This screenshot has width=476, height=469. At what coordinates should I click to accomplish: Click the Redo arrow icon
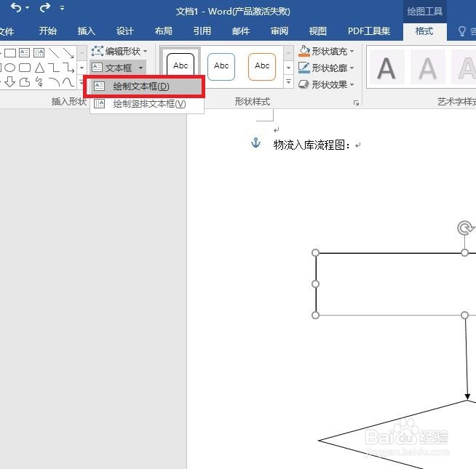click(45, 7)
